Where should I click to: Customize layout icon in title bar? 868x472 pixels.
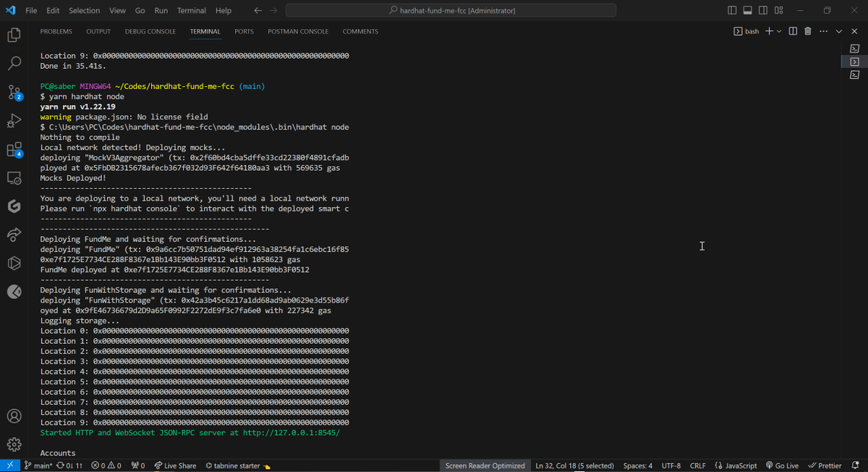pos(778,10)
